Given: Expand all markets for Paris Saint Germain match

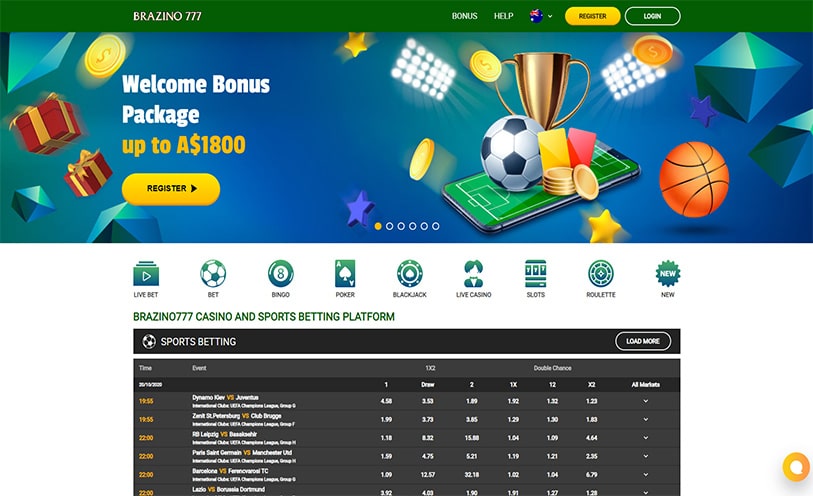Looking at the screenshot, I should [x=646, y=457].
